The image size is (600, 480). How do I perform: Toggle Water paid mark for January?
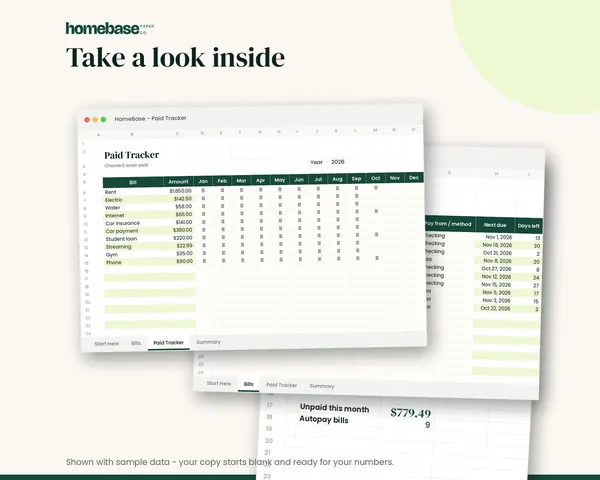tap(203, 206)
